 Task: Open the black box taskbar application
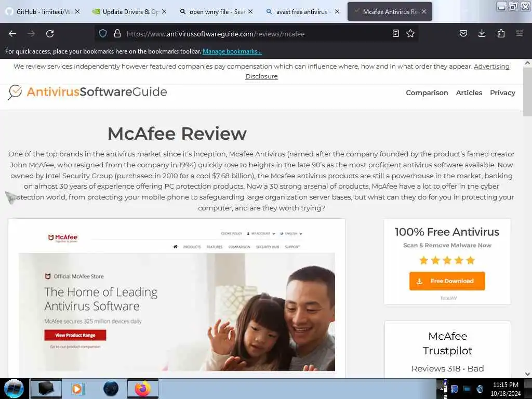pyautogui.click(x=46, y=389)
